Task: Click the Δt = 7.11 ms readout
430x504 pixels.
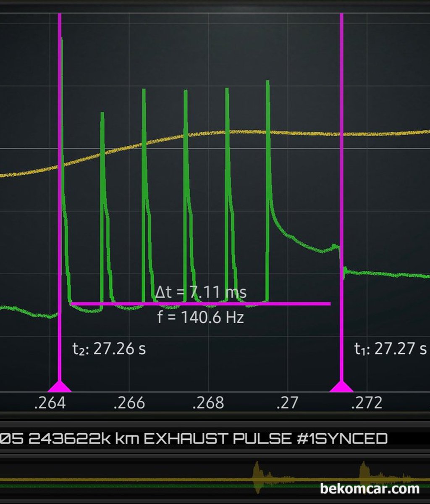Action: point(201,291)
